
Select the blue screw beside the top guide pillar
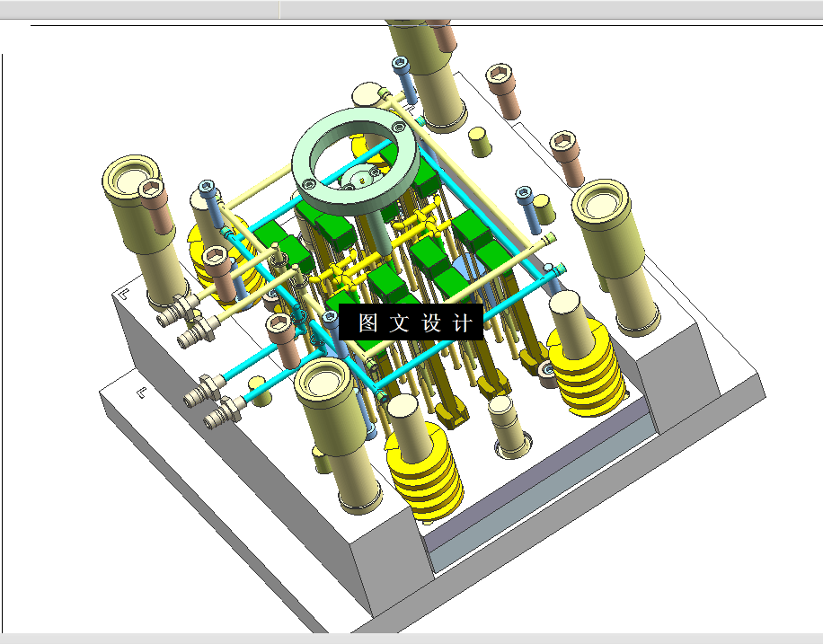click(404, 80)
